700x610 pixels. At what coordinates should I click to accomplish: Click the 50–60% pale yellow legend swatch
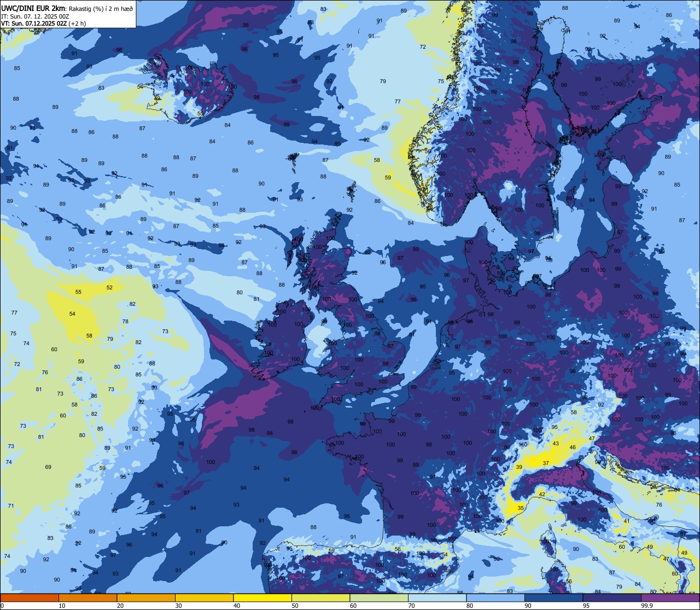point(320,597)
